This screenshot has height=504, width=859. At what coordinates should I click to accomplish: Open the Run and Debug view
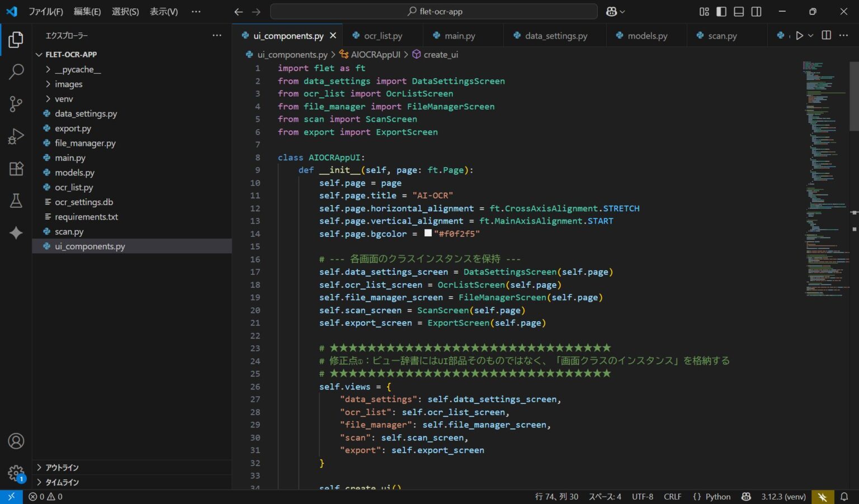tap(16, 136)
